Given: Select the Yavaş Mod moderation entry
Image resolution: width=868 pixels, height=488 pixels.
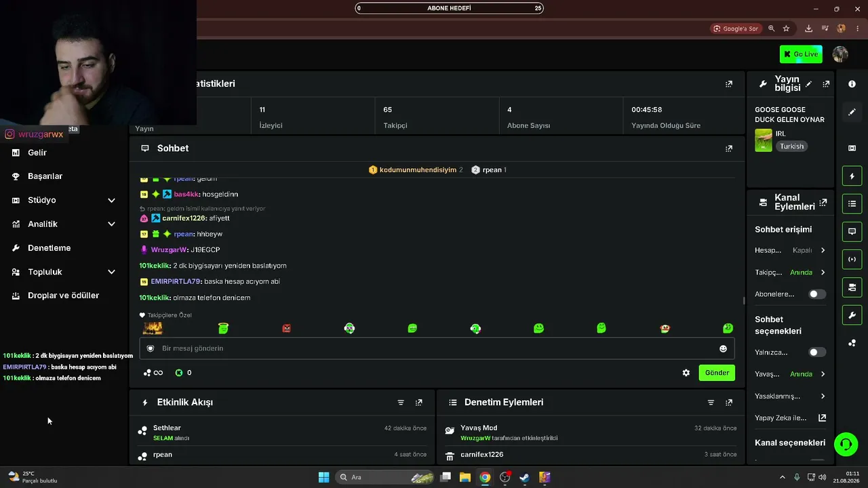Looking at the screenshot, I should coord(591,432).
